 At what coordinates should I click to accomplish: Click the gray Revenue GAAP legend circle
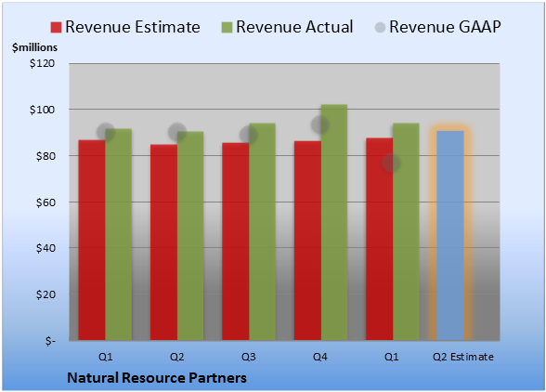(381, 27)
